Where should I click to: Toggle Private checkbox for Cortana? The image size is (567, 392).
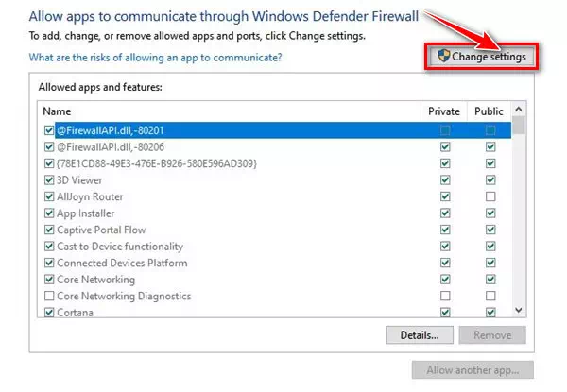[x=445, y=312]
